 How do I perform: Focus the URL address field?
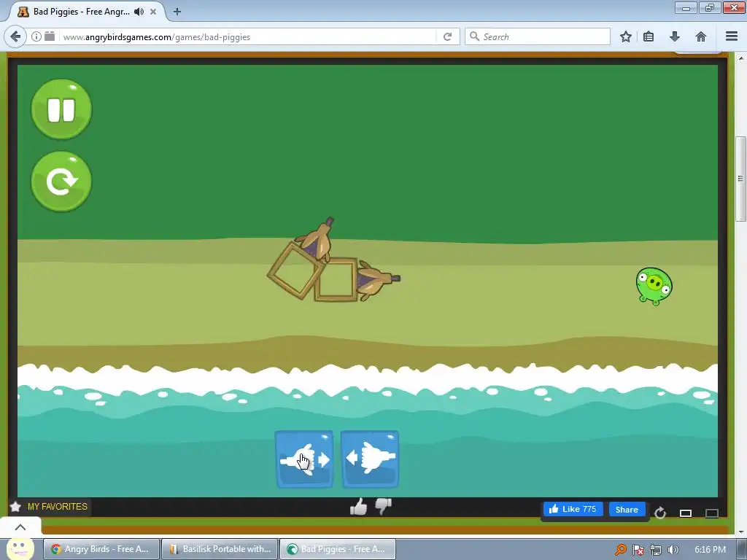point(248,36)
